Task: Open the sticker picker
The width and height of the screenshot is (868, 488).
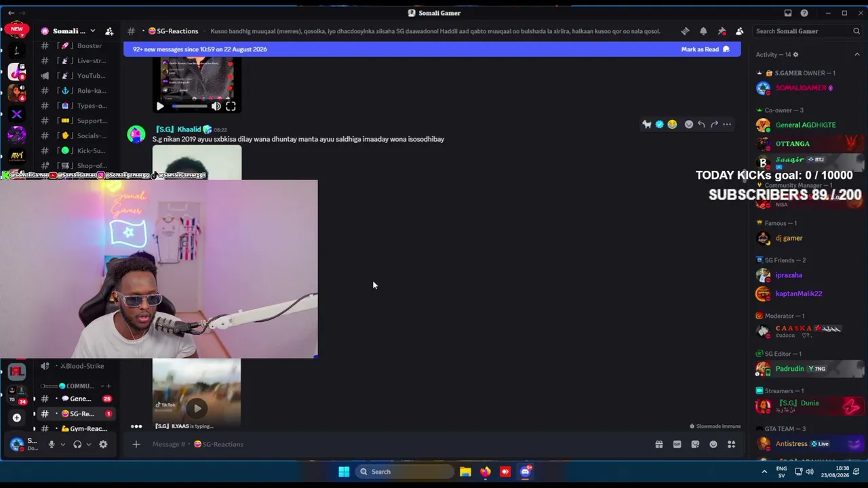Action: click(x=695, y=445)
